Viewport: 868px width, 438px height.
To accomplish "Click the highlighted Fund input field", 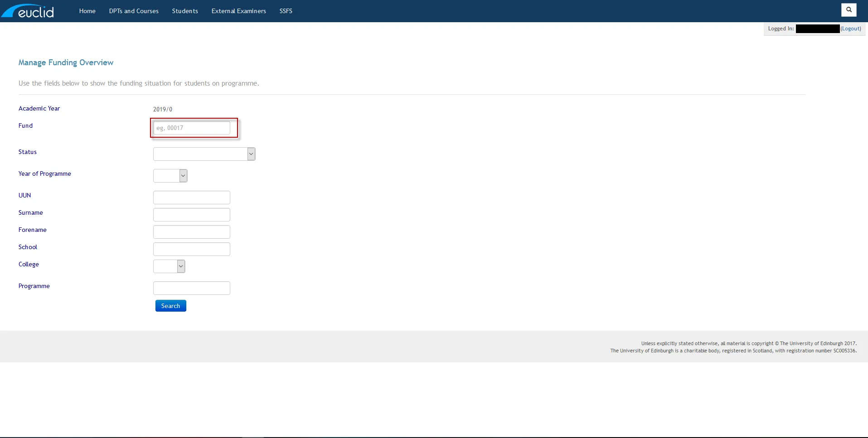I will pos(191,128).
